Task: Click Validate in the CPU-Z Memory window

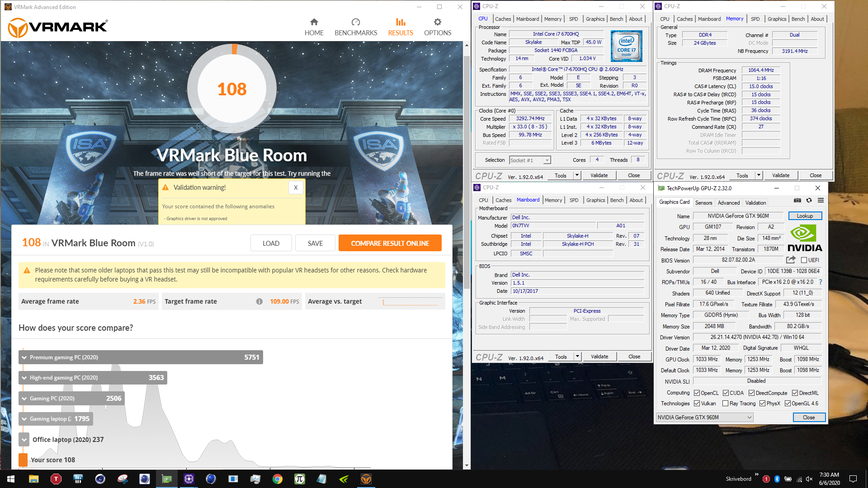Action: click(781, 175)
